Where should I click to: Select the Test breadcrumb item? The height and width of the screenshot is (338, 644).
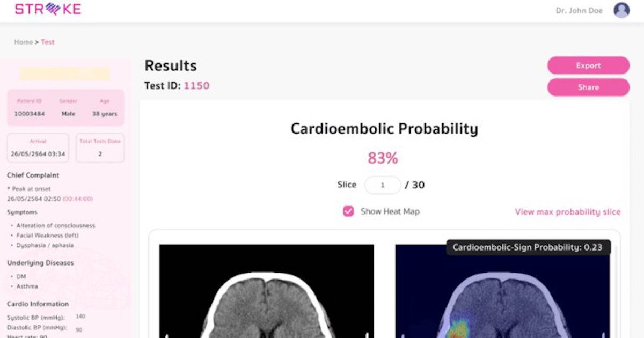[48, 42]
